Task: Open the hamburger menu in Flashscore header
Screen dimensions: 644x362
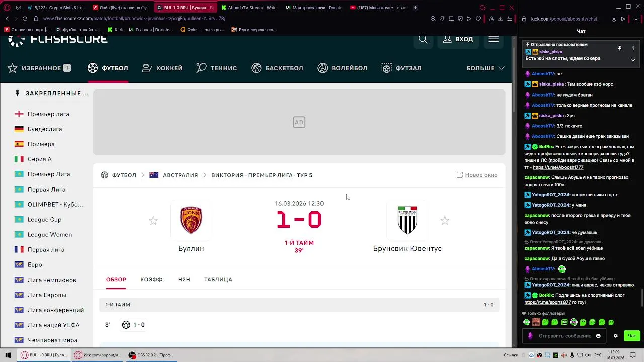Action: [493, 39]
